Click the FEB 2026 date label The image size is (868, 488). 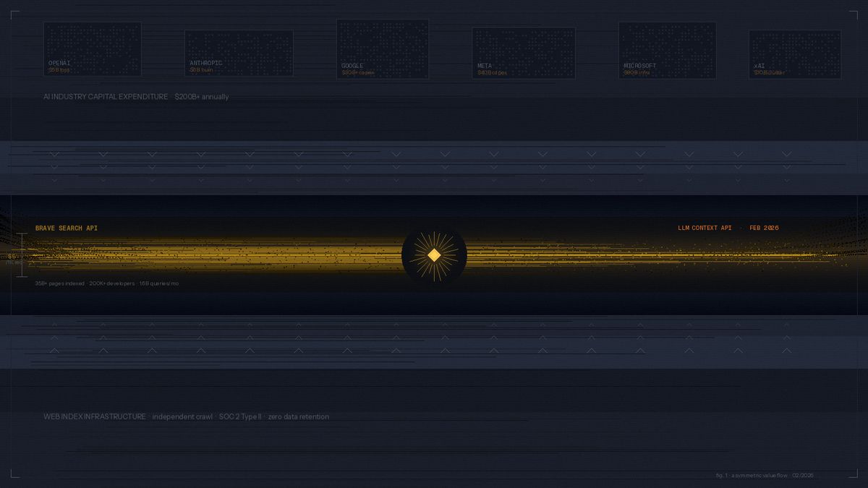[764, 228]
